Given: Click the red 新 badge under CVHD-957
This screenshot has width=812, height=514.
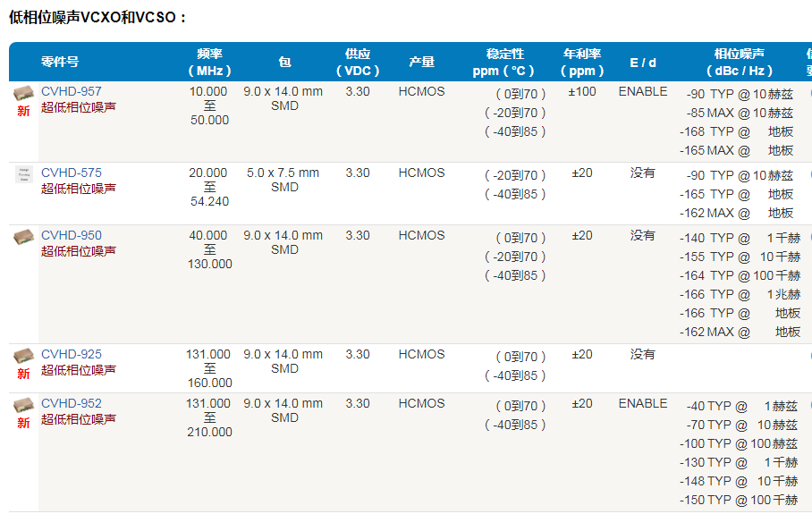Looking at the screenshot, I should click(x=23, y=112).
